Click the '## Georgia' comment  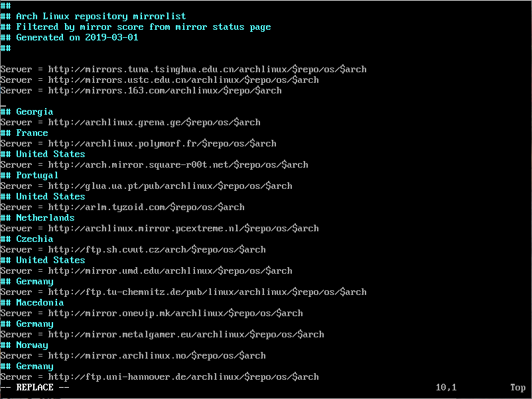click(27, 112)
